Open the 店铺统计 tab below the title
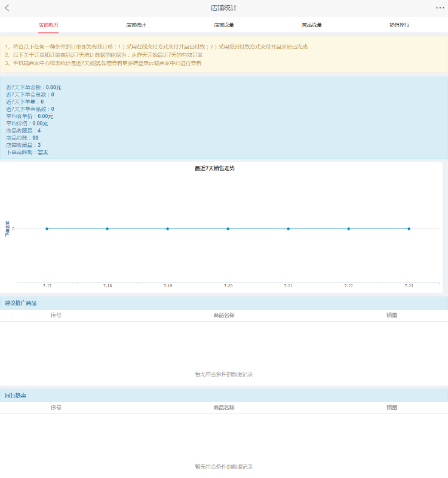 tap(136, 25)
